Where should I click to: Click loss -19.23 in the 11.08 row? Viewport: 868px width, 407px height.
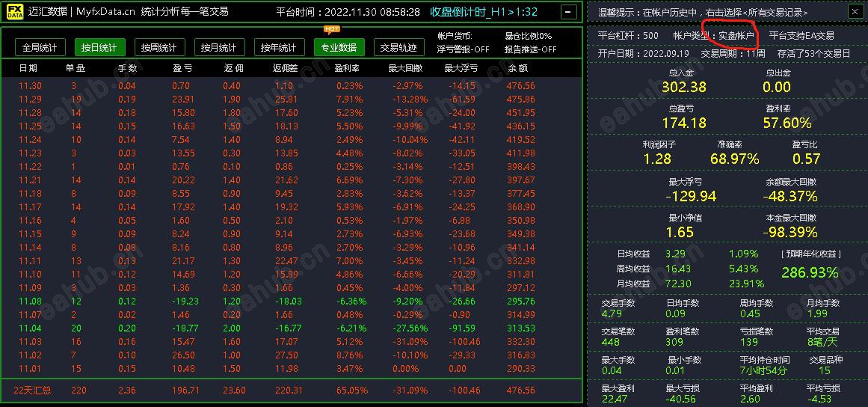click(x=185, y=302)
